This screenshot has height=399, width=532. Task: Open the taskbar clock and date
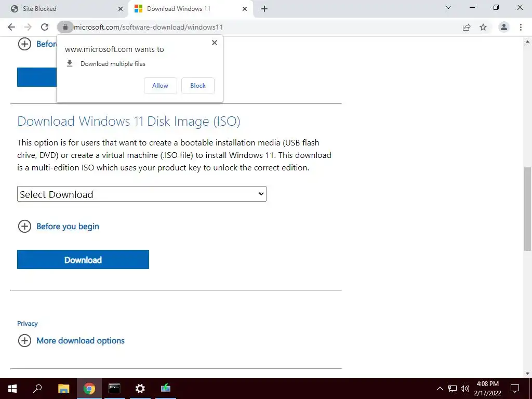click(x=487, y=389)
